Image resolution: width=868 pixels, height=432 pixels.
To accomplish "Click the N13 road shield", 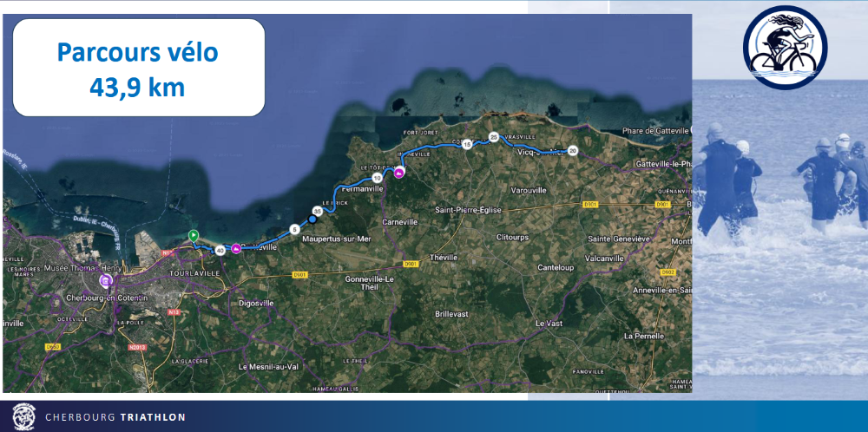I will coord(172,312).
